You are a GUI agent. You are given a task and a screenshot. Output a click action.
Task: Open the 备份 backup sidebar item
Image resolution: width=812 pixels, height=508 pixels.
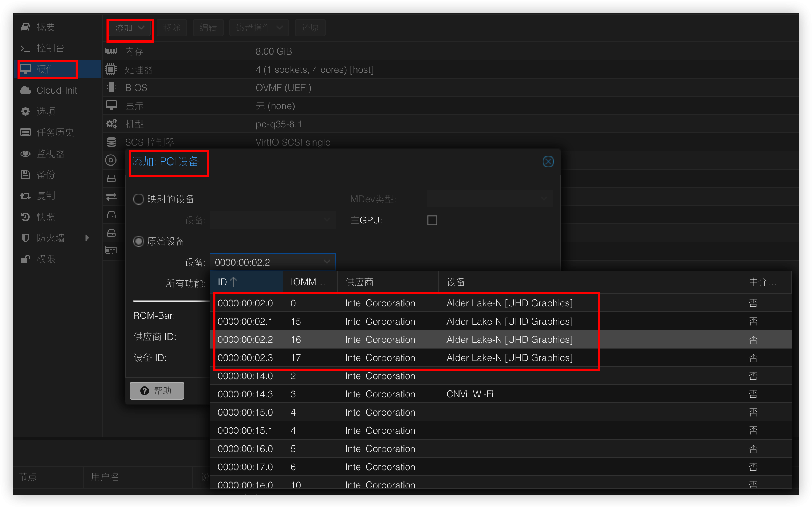point(46,175)
